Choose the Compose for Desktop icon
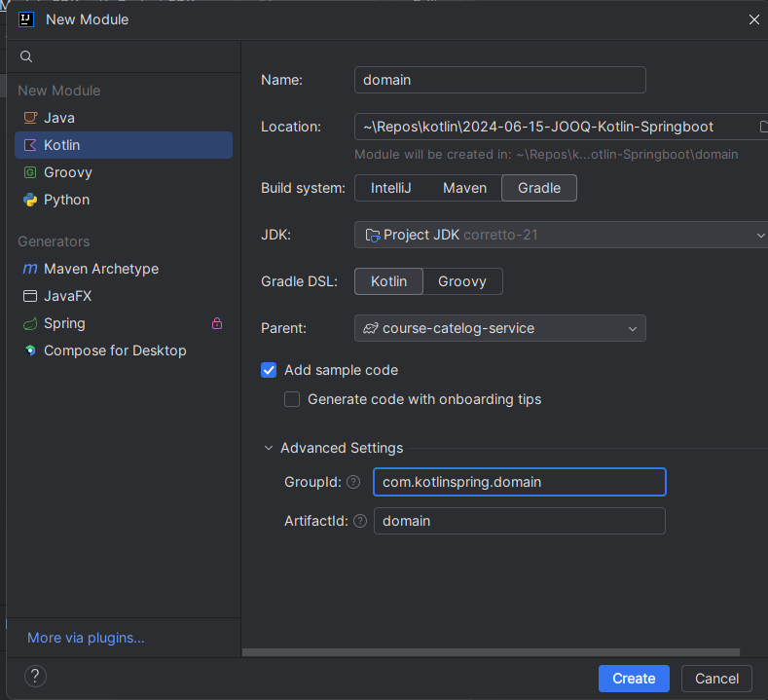The height and width of the screenshot is (700, 768). [x=30, y=350]
